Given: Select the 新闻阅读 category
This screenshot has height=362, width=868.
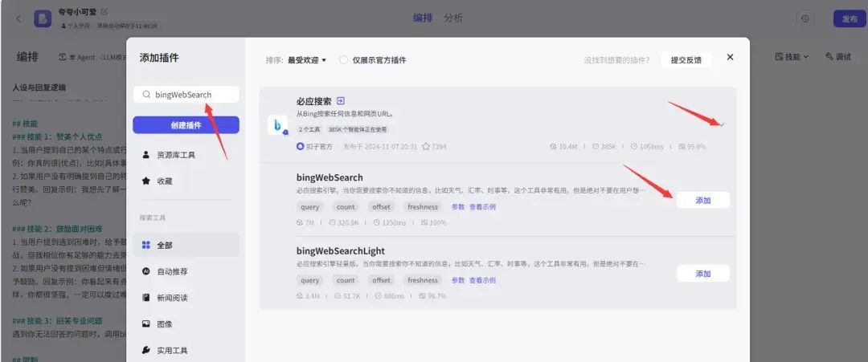Looking at the screenshot, I should click(186, 297).
